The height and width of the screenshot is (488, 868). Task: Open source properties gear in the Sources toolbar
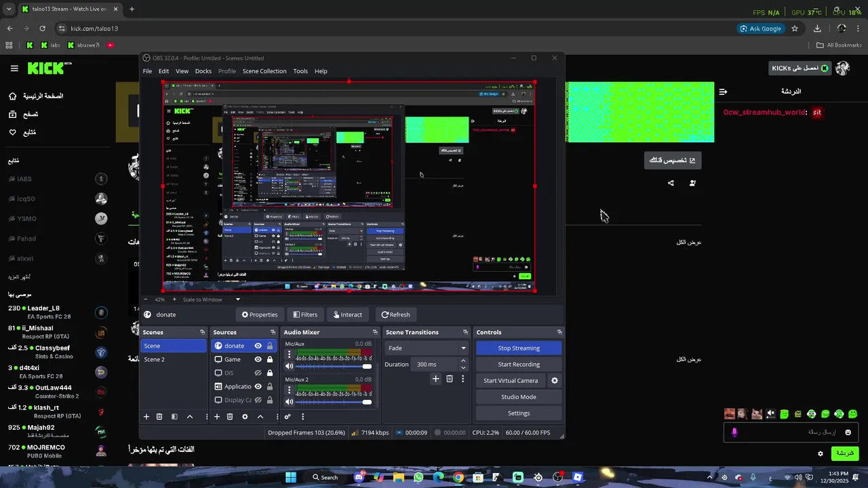click(x=245, y=417)
